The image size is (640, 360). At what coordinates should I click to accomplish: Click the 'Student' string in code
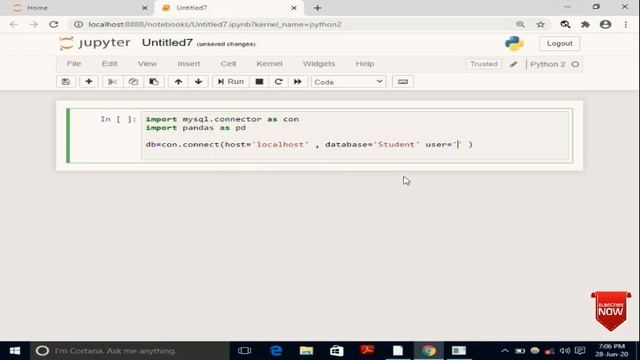396,144
